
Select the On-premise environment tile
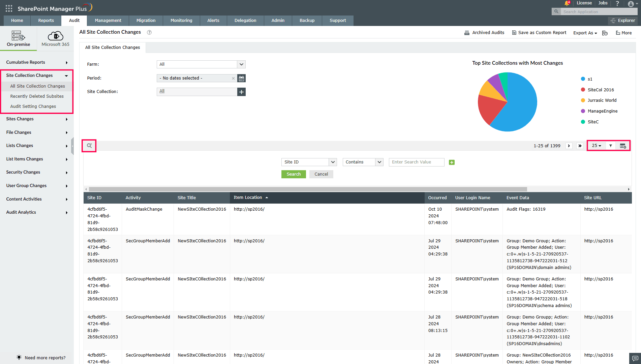(18, 38)
